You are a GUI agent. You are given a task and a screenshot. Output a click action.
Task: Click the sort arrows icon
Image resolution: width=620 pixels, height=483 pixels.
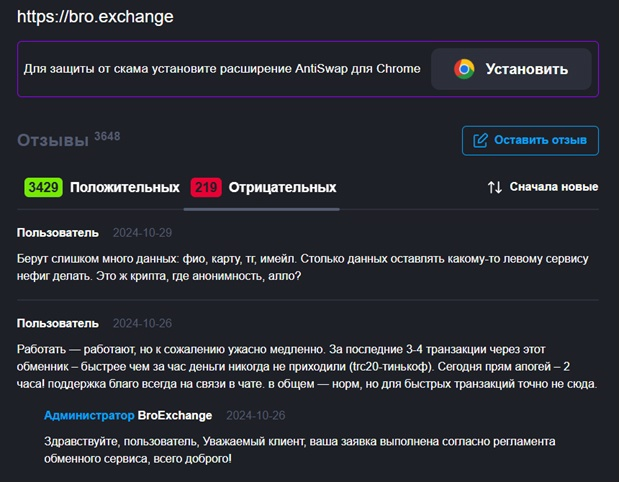494,187
